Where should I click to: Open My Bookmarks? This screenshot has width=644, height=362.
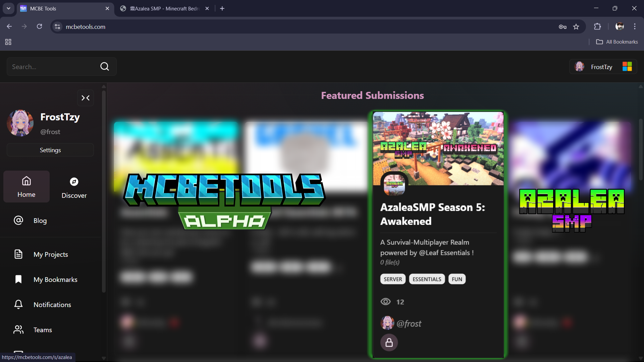point(45,280)
